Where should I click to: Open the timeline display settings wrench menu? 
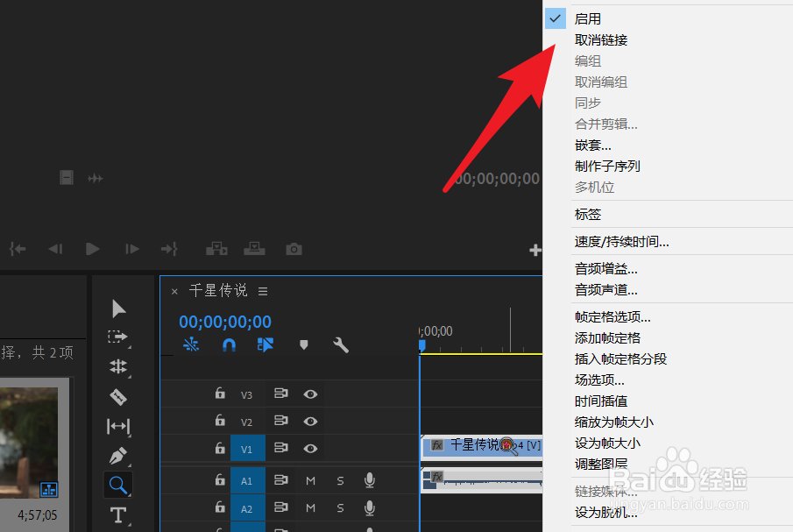click(x=341, y=345)
